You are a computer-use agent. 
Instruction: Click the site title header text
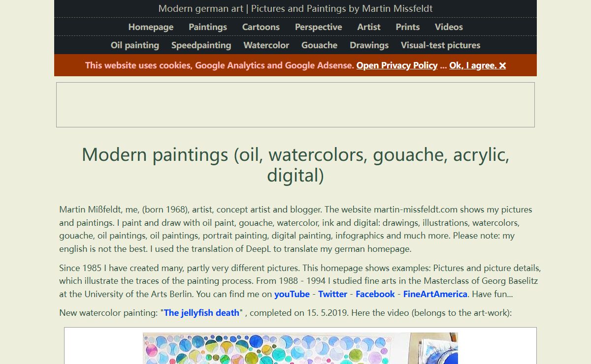pos(295,9)
